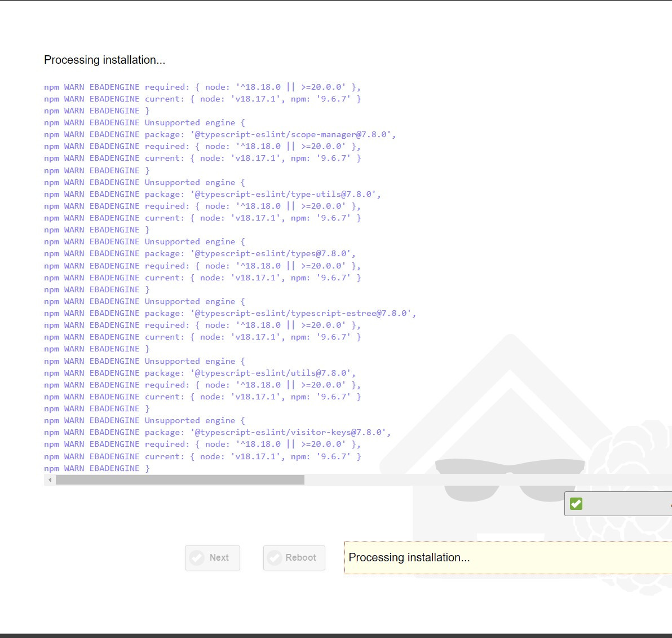The width and height of the screenshot is (672, 638).
Task: Click the log line with '@typescript-eslint/type-utils@7.8.0'
Action: pos(213,194)
